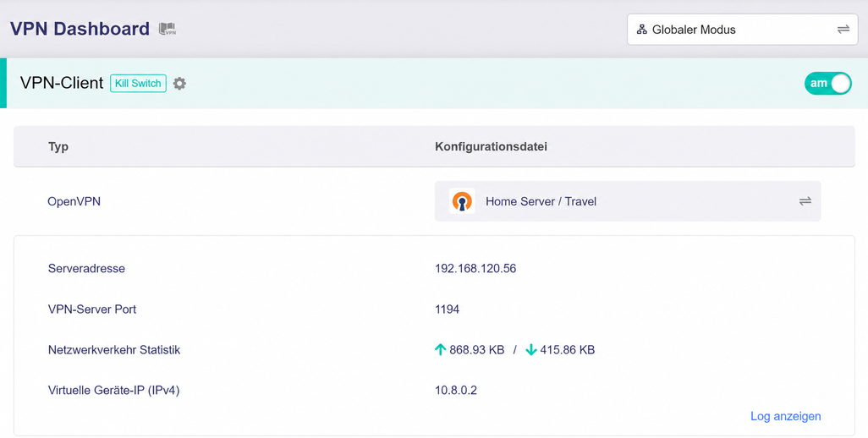Viewport: 868px width, 438px height.
Task: Open the VPN manual book icon
Action: [x=168, y=29]
